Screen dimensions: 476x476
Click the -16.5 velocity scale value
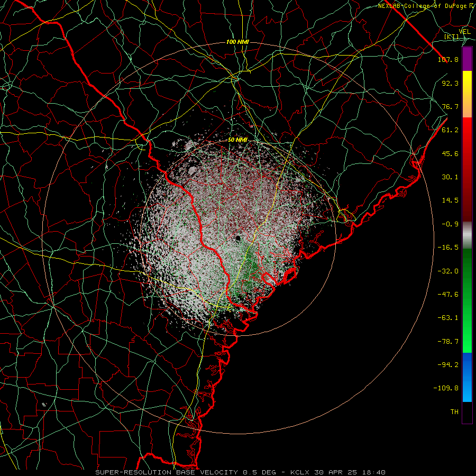[x=448, y=248]
